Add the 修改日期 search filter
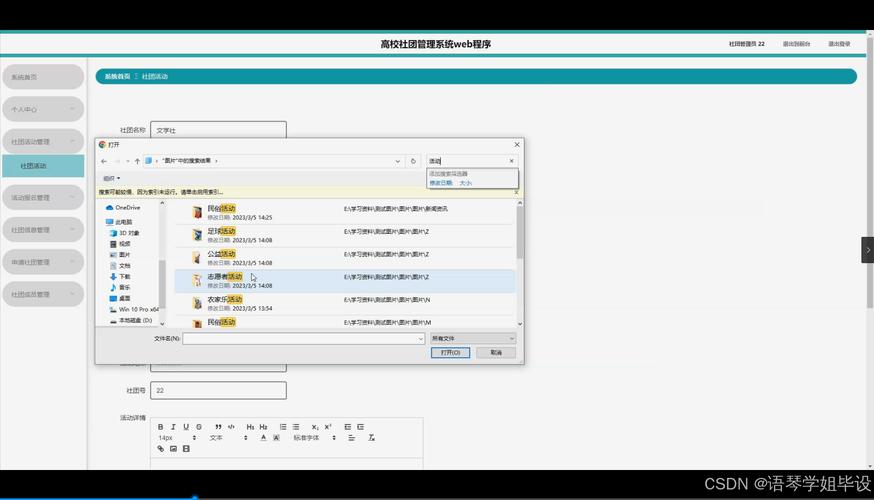The image size is (874, 500). tap(441, 183)
